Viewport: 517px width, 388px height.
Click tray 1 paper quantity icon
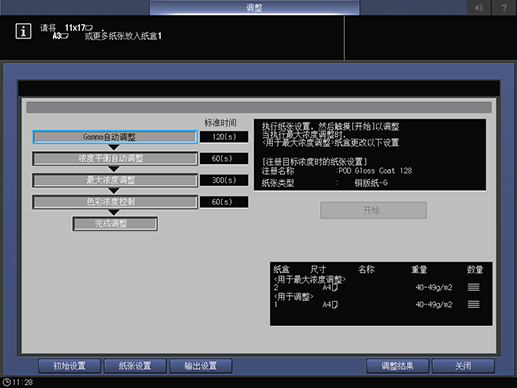tap(473, 304)
